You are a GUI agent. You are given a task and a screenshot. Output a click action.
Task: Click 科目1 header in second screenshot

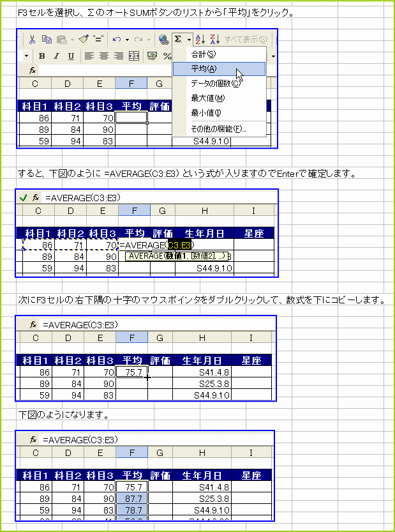tap(38, 233)
